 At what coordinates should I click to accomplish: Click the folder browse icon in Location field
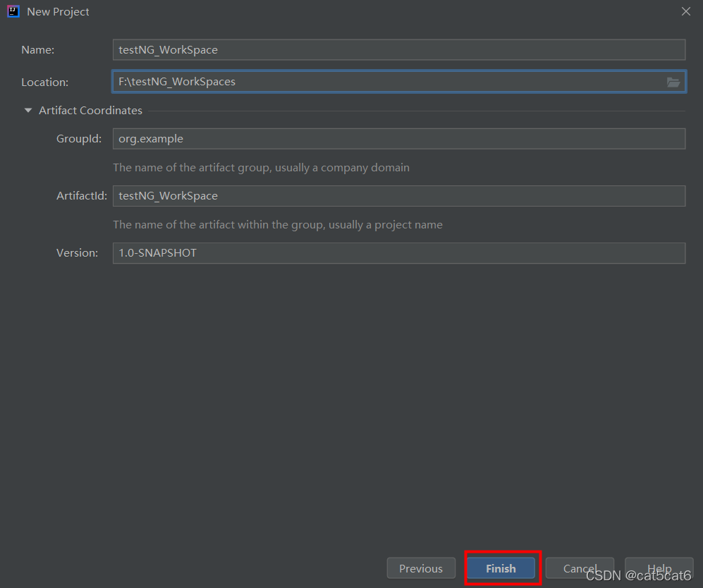click(673, 82)
